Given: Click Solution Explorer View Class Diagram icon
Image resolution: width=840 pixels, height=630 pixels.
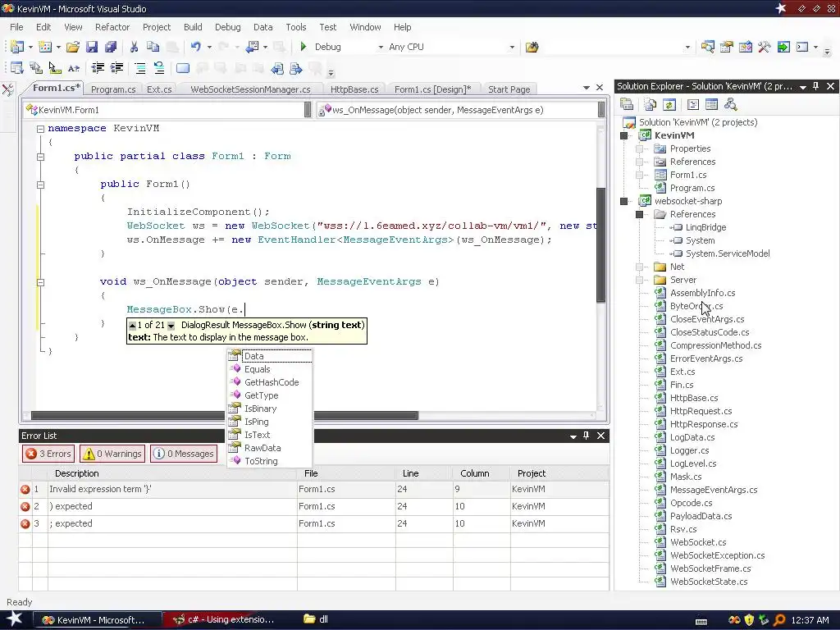Looking at the screenshot, I should [x=730, y=104].
